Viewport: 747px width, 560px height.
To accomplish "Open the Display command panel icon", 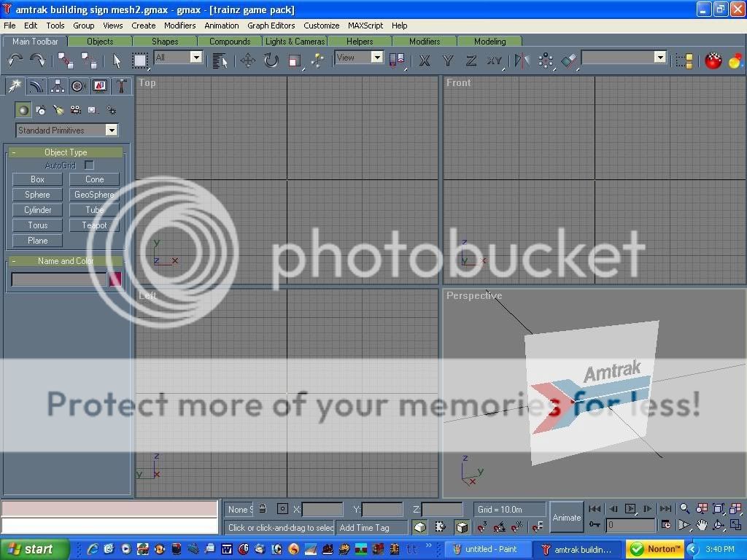I will (99, 86).
